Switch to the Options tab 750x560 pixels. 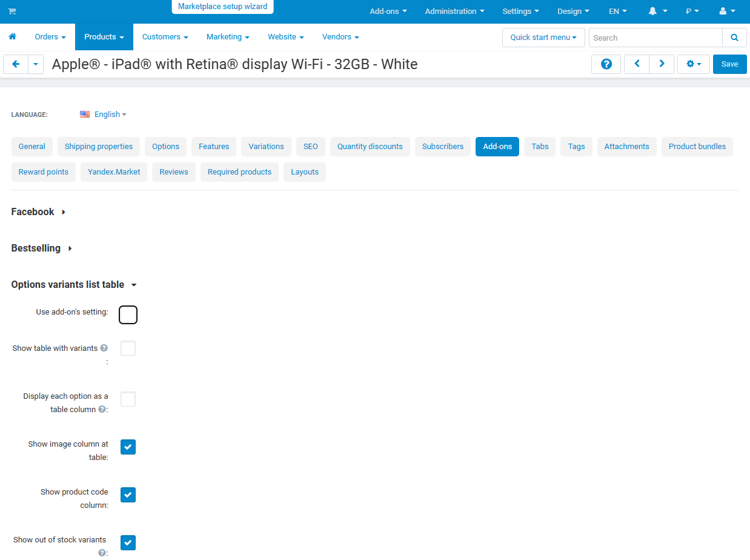click(x=166, y=147)
